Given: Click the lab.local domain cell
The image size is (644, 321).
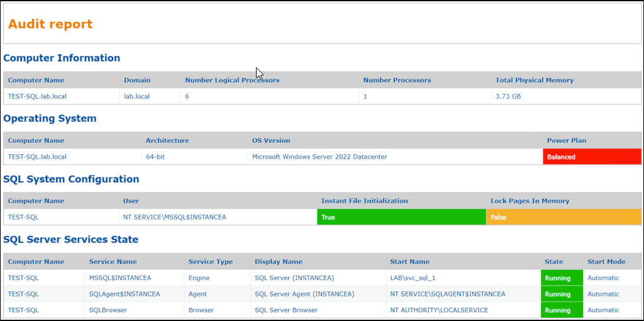Looking at the screenshot, I should click(136, 96).
